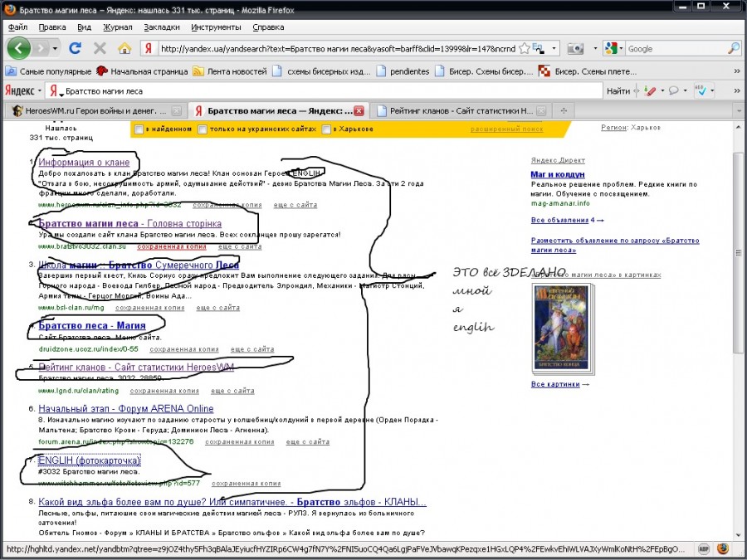This screenshot has height=560, width=747.
Task: Click the En language switcher icon in address bar
Action: [x=538, y=48]
